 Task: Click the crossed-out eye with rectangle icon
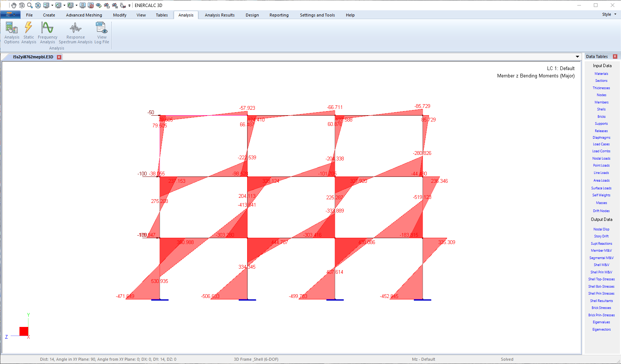[x=107, y=5]
